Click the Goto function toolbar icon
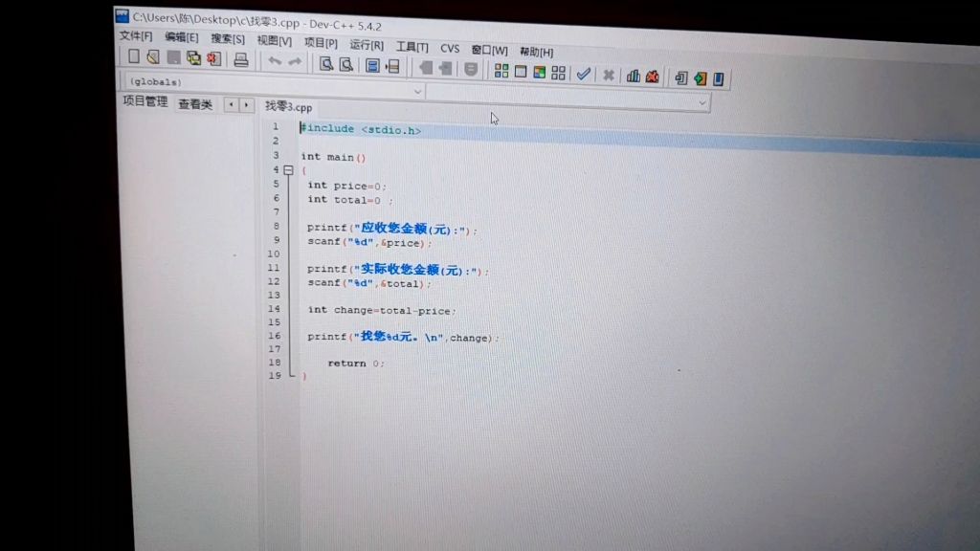This screenshot has height=551, width=980. coord(372,66)
